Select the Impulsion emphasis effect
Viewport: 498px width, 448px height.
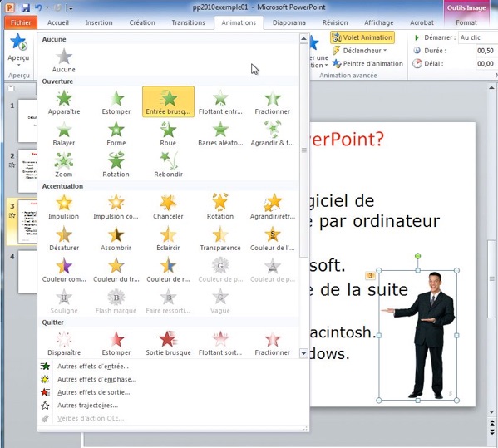click(64, 207)
